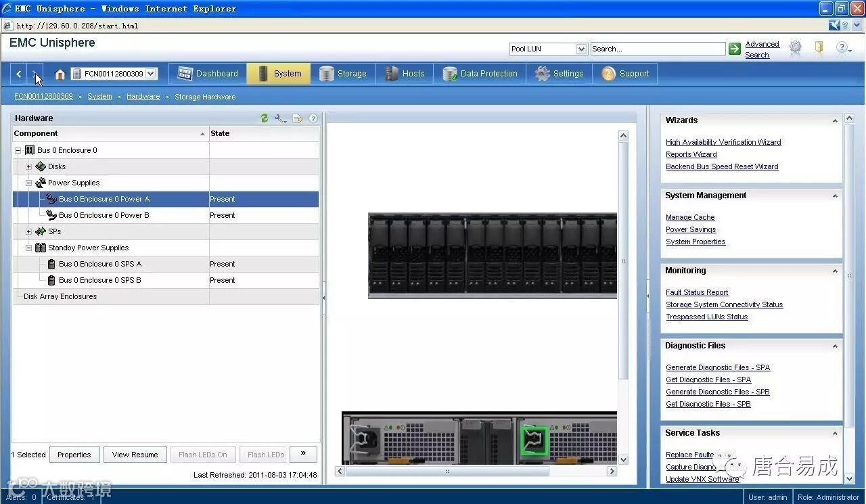The image size is (866, 504).
Task: Click the door logout icon in the header
Action: point(819,47)
